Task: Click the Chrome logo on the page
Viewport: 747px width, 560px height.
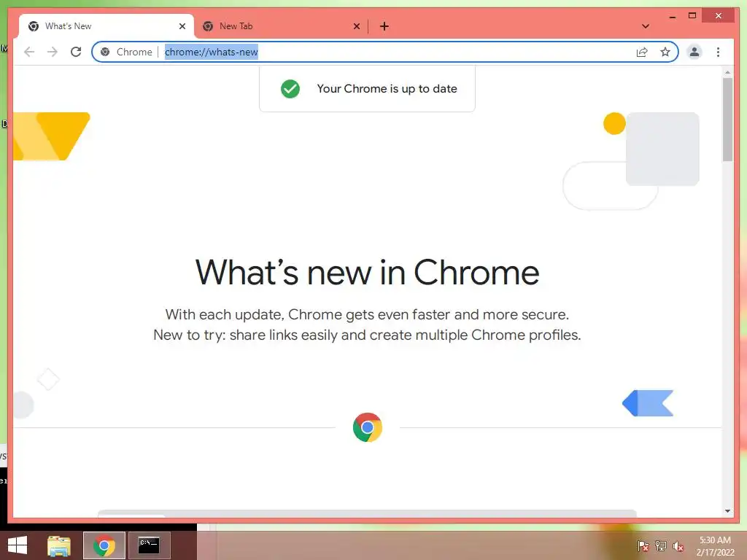Action: [368, 427]
